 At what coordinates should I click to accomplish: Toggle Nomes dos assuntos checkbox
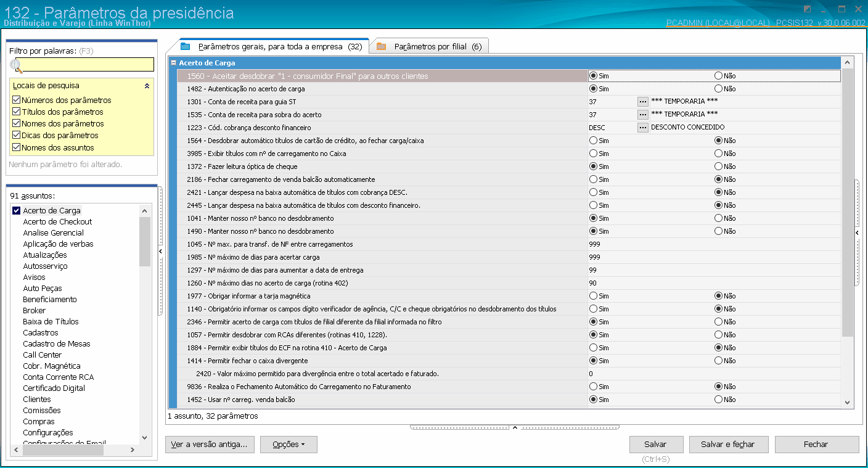(x=17, y=147)
